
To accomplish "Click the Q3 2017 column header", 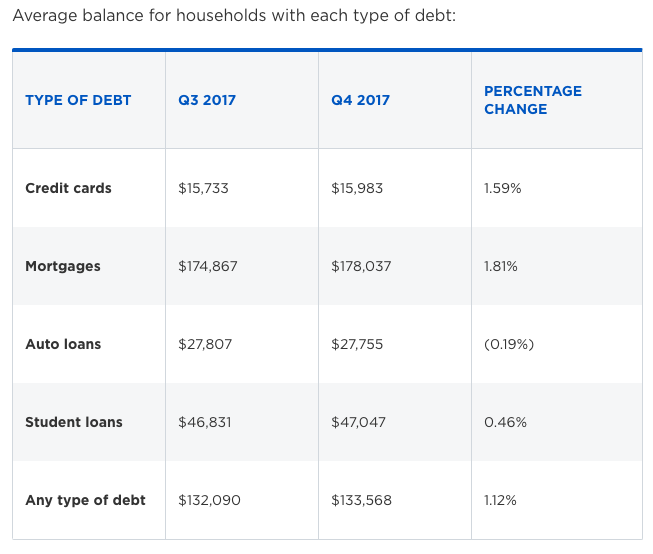I will (x=207, y=100).
